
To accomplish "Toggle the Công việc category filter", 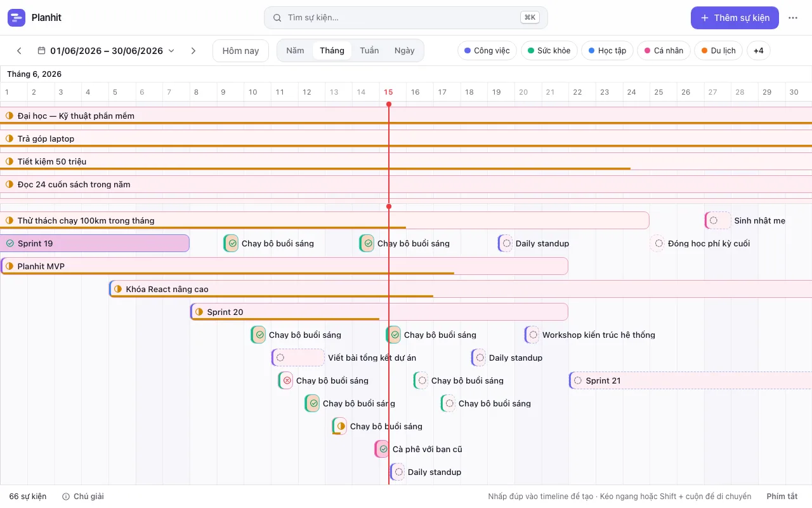I will click(487, 51).
